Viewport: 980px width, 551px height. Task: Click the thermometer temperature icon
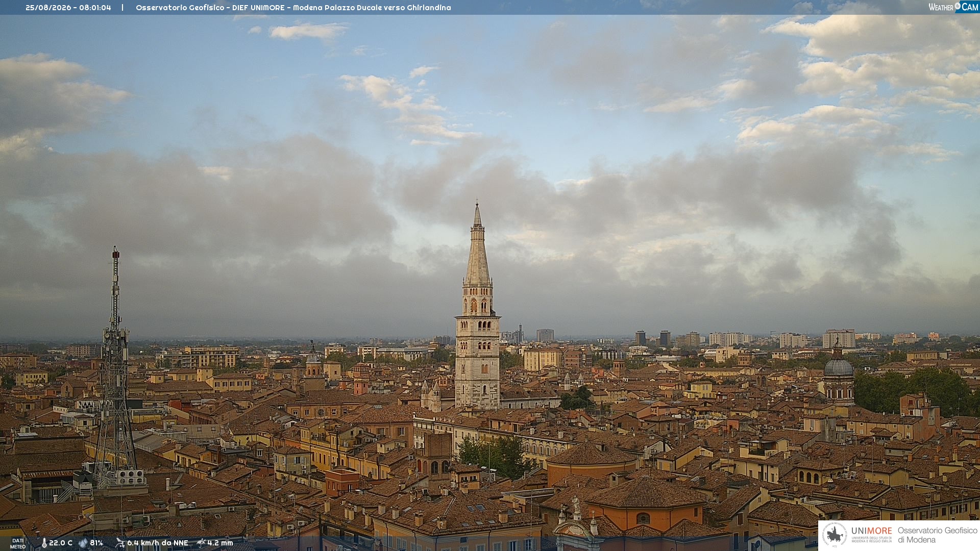44,543
